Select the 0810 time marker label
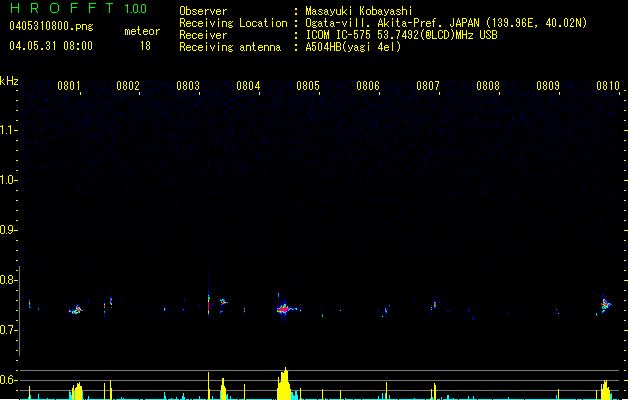 pos(608,86)
